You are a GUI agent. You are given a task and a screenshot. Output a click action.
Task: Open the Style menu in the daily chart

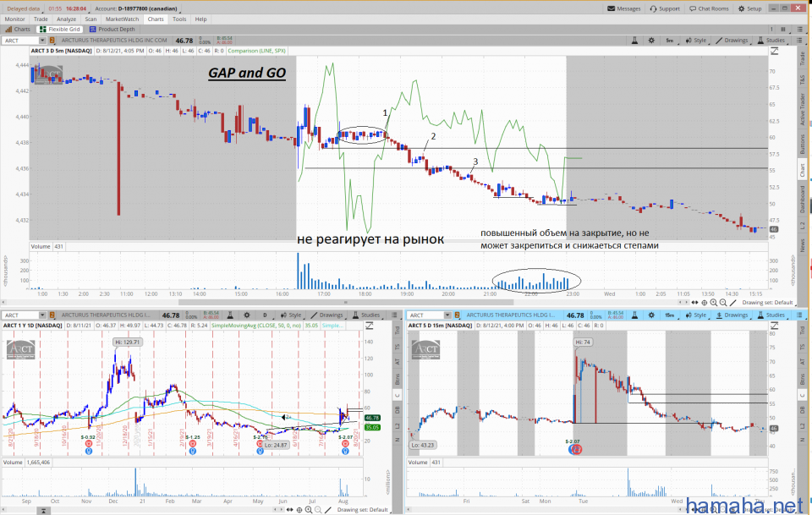[291, 315]
